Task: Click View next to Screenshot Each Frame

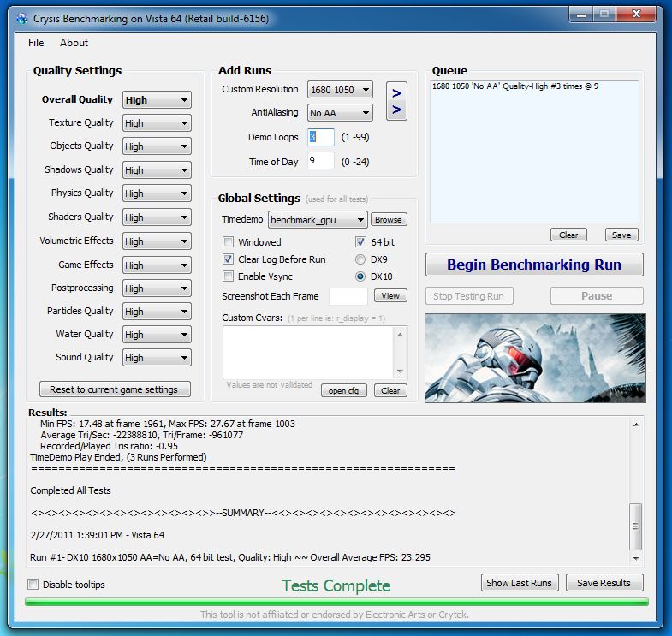Action: pos(390,296)
